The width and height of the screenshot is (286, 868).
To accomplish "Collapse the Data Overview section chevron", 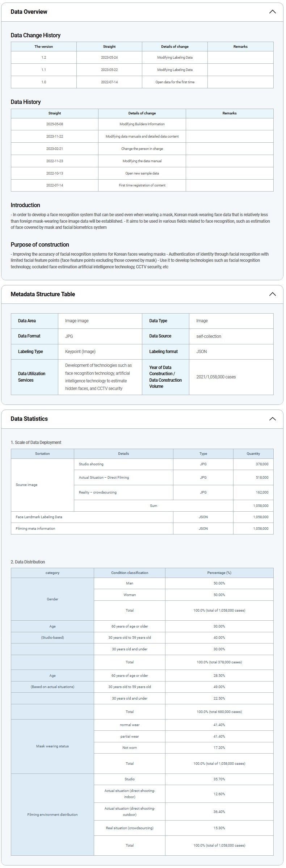I will point(272,12).
